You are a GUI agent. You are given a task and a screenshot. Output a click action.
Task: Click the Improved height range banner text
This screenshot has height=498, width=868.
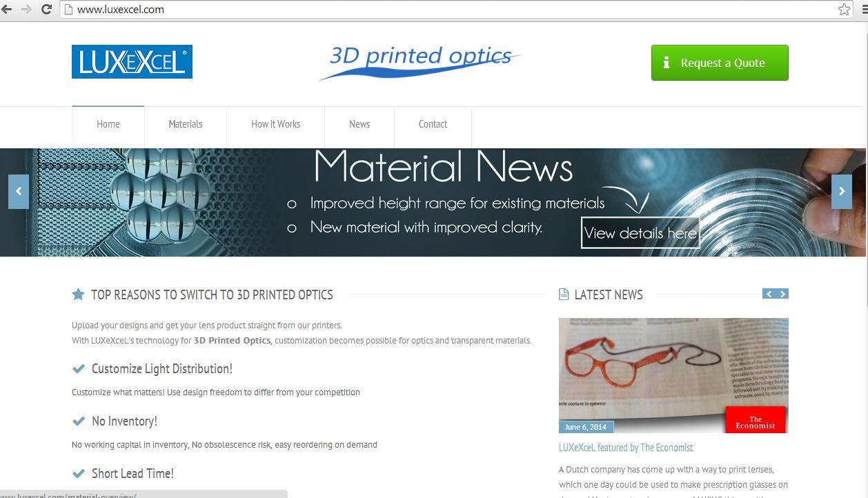(457, 203)
